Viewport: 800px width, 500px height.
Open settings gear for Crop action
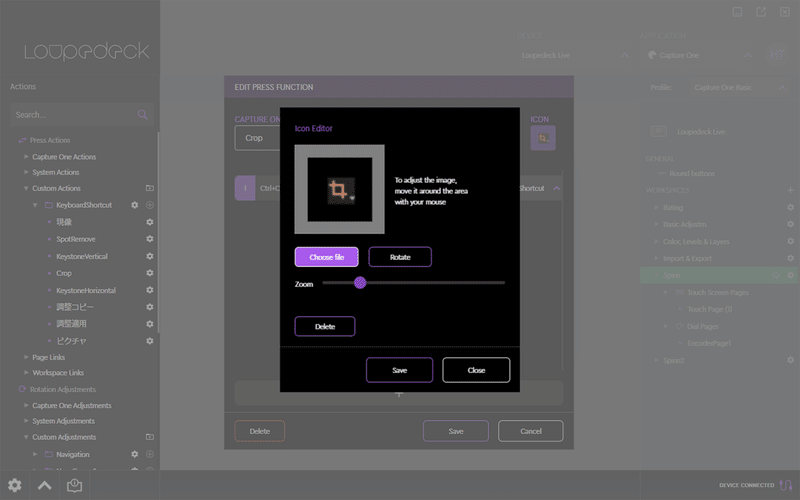click(150, 273)
